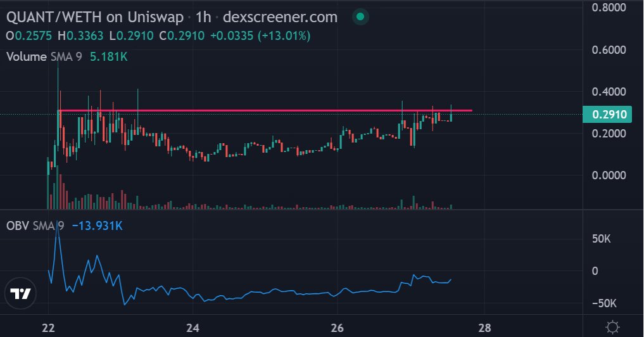Viewport: 644px width, 337px height.
Task: Click date 26 on time axis
Action: [337, 327]
